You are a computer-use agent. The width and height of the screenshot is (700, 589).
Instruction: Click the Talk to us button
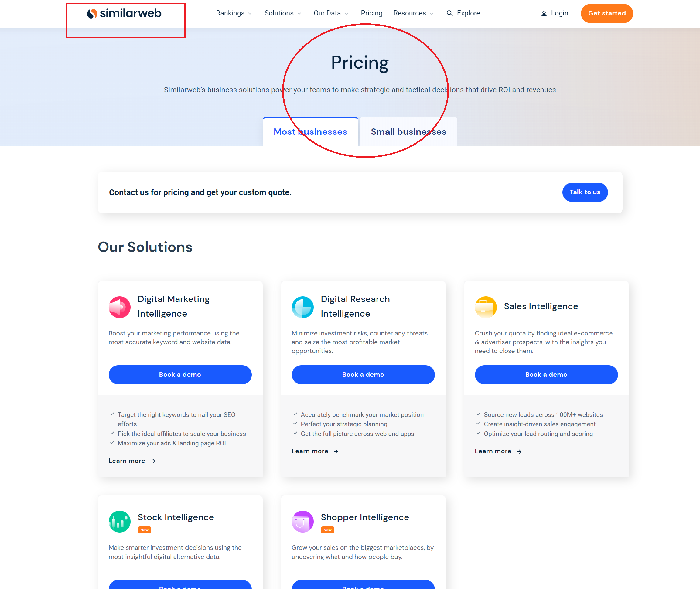pos(584,192)
